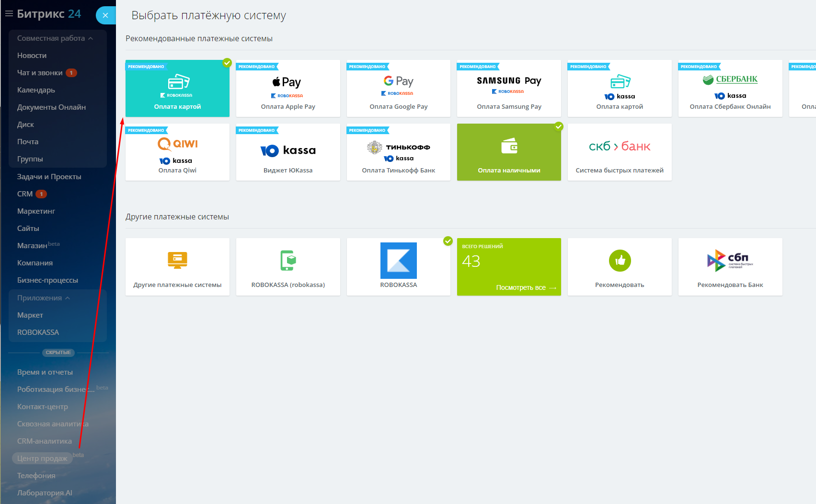Click the Оплата Qiwi label
816x504 pixels.
click(x=177, y=171)
